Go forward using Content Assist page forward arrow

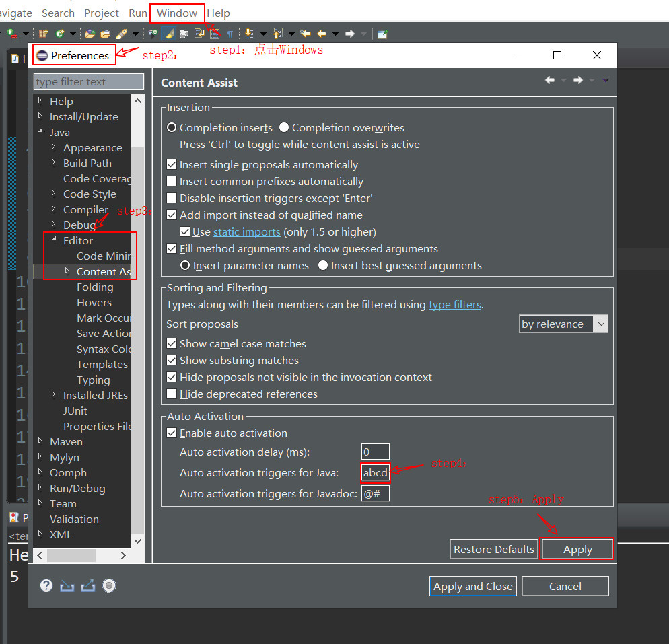tap(578, 80)
